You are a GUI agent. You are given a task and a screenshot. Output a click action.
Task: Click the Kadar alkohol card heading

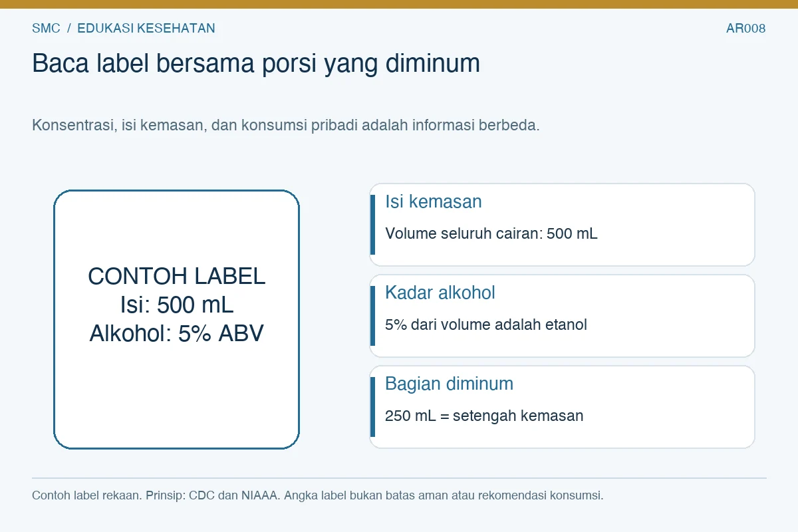[x=440, y=293]
